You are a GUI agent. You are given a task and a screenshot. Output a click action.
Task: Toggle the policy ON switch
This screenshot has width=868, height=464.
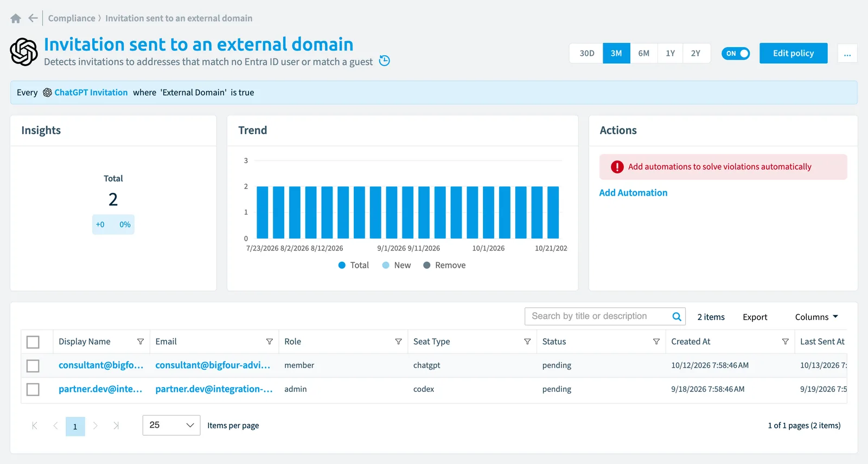tap(736, 53)
